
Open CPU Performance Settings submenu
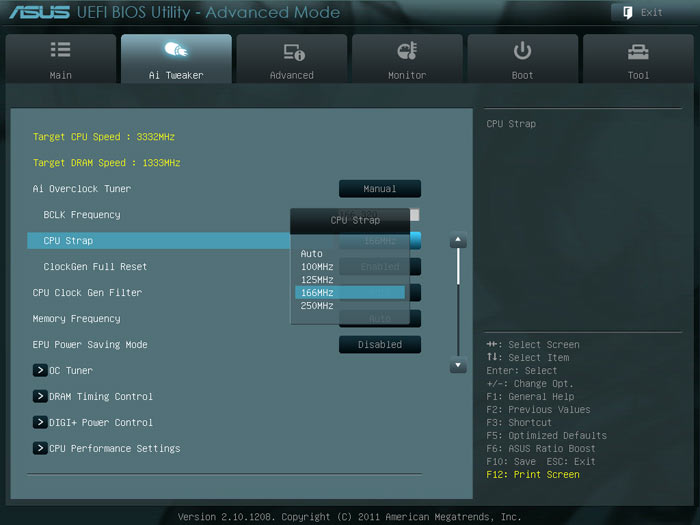[41, 449]
